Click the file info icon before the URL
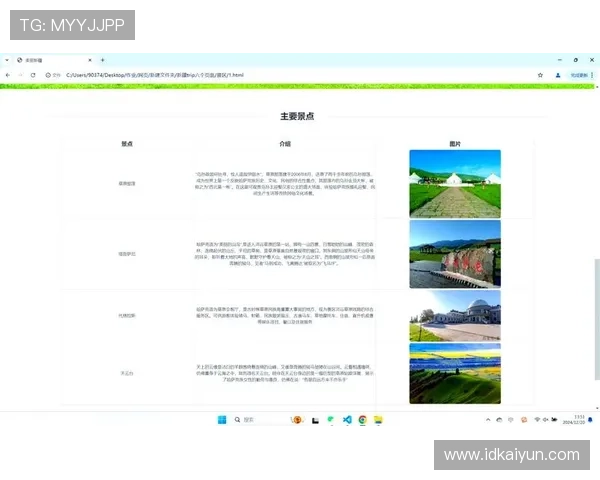The height and width of the screenshot is (480, 600). click(48, 75)
